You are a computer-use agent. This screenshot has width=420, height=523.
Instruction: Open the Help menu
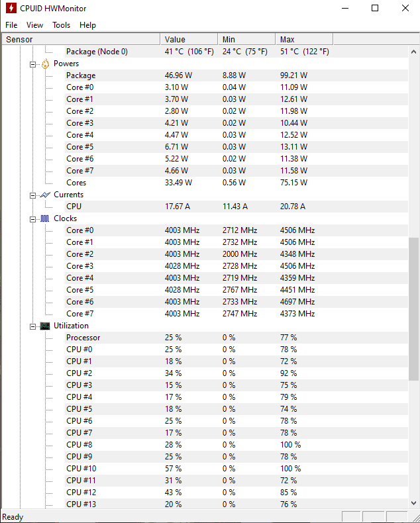87,25
